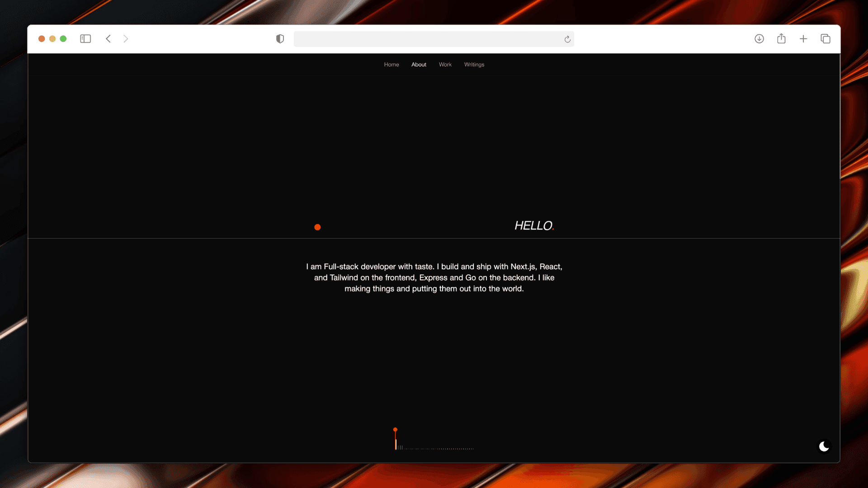Go to the Work page
868x488 pixels.
[x=445, y=65]
